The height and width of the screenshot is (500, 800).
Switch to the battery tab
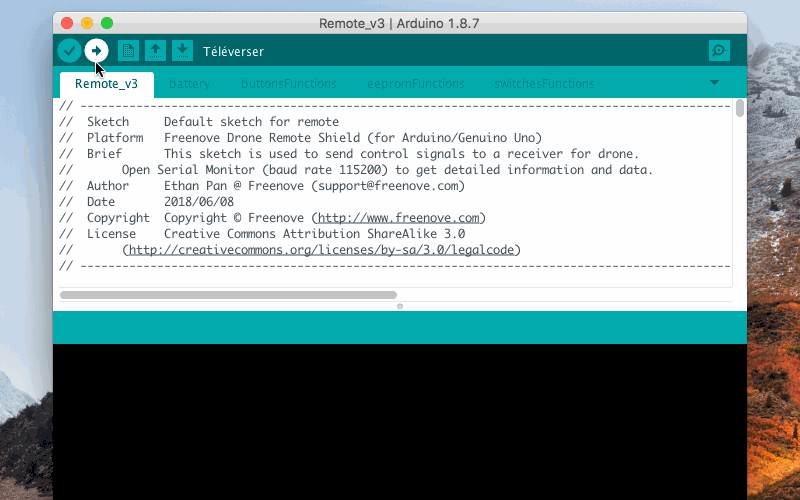tap(190, 84)
